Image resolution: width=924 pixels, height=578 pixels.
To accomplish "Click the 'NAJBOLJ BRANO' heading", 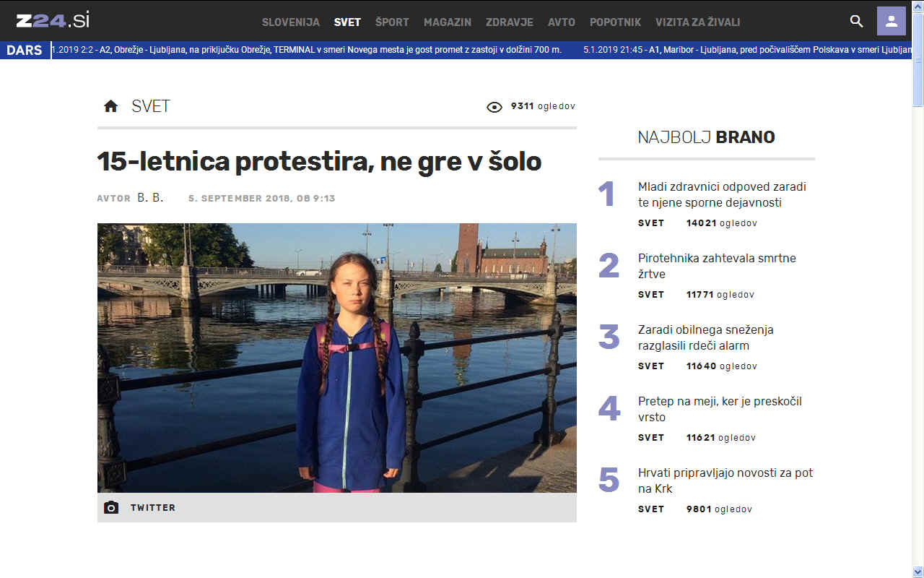I will [x=706, y=137].
